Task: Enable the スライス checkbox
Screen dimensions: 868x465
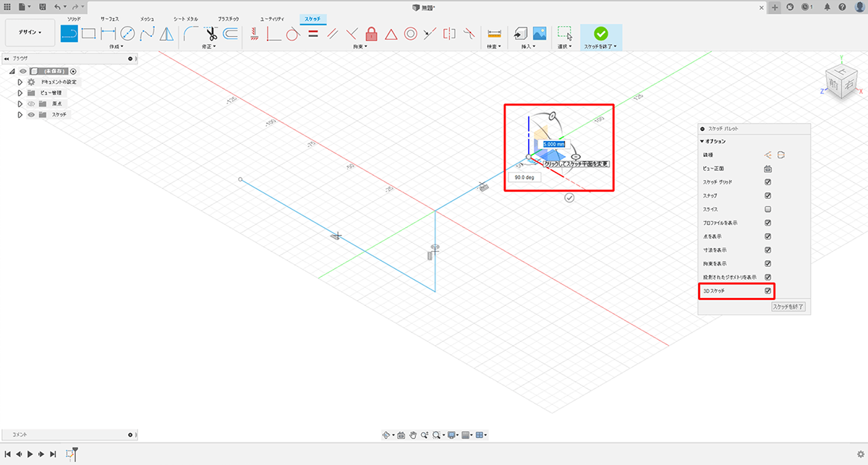Action: click(x=768, y=209)
